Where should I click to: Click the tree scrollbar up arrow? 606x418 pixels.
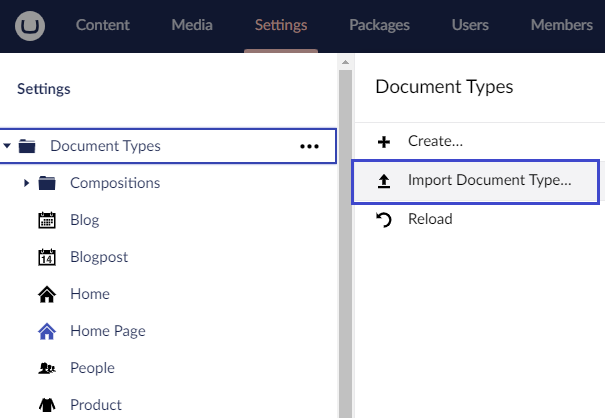346,62
